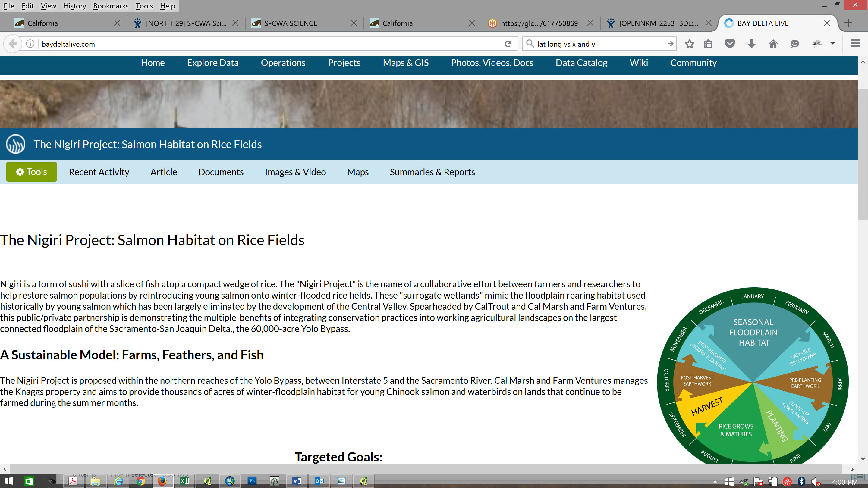Show bookmarks list icon in toolbar
868x488 pixels.
click(708, 44)
